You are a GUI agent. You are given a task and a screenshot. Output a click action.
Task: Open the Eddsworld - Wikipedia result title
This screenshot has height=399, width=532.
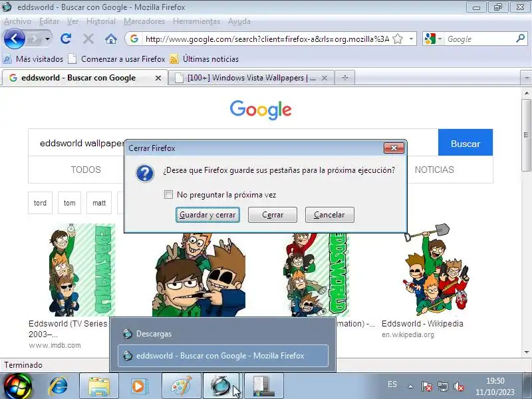tap(422, 324)
